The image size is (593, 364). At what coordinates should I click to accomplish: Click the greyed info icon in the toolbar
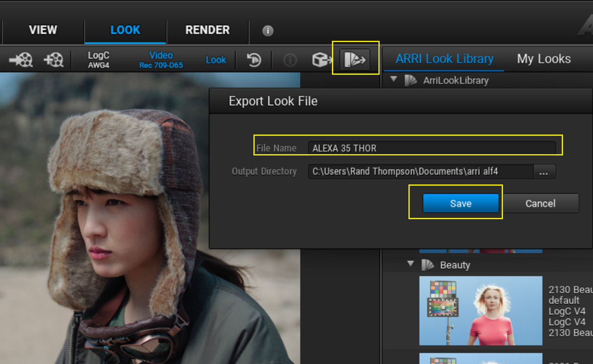point(290,60)
